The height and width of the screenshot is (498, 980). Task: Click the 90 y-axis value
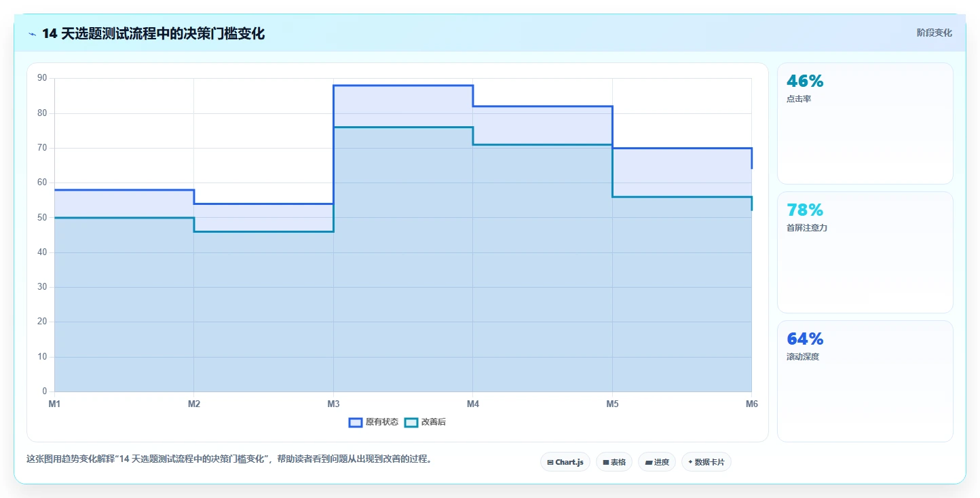[x=43, y=78]
